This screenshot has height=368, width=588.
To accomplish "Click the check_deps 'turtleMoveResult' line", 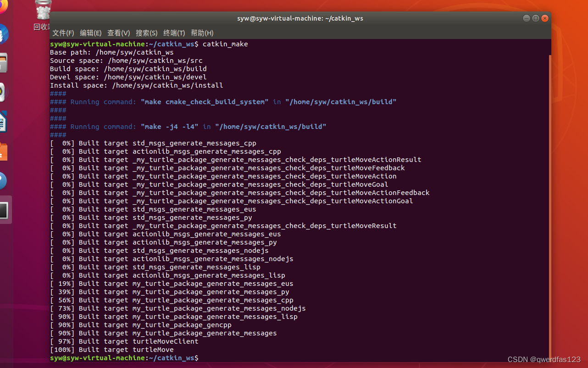I will tap(223, 226).
